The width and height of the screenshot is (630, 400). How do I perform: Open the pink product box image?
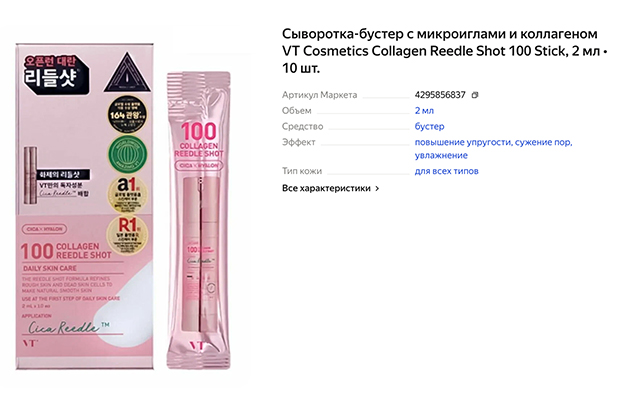pos(85,206)
